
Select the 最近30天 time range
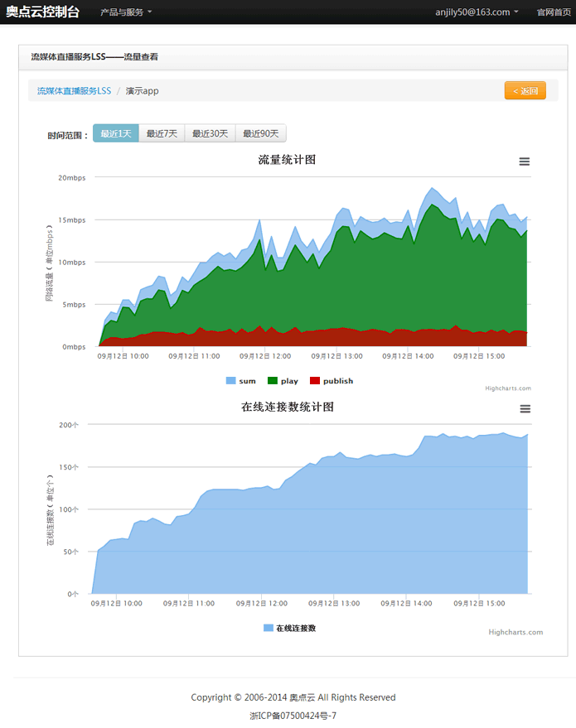tap(210, 133)
